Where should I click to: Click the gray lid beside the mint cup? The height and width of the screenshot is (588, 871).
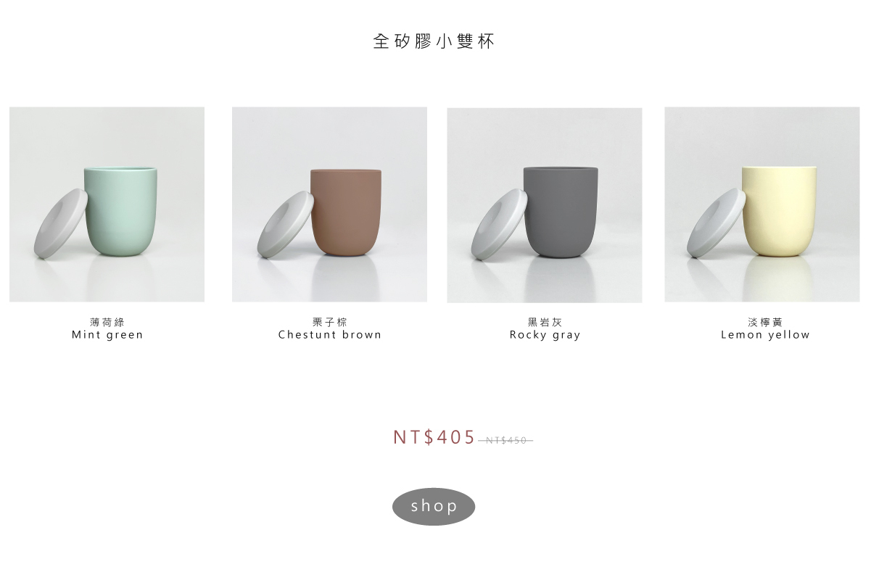61,223
